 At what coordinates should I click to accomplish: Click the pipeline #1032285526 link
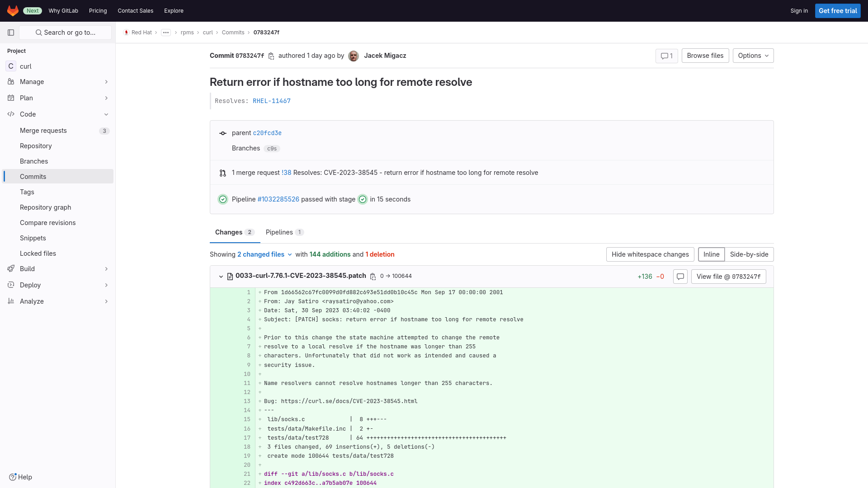click(x=278, y=198)
